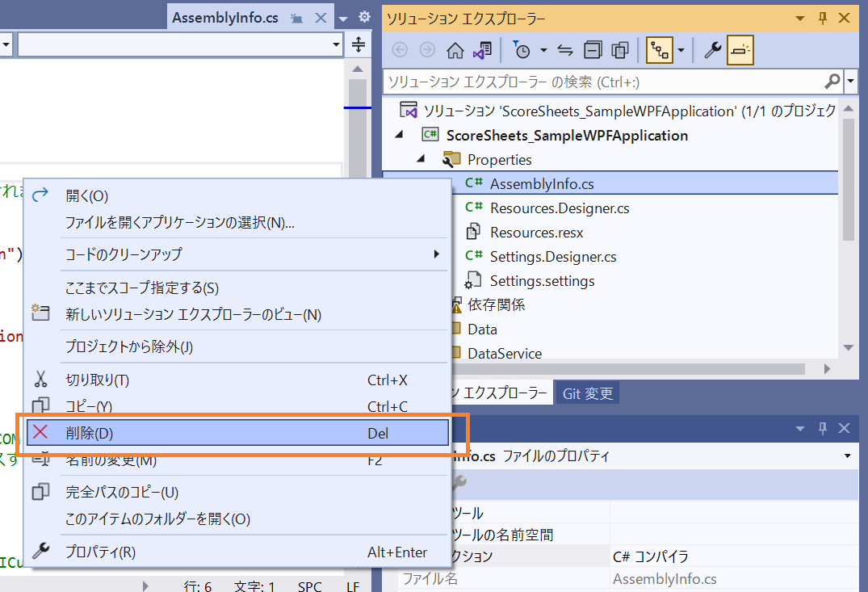Click the Forward arrow in Solution Explorer toolbar

coord(427,50)
